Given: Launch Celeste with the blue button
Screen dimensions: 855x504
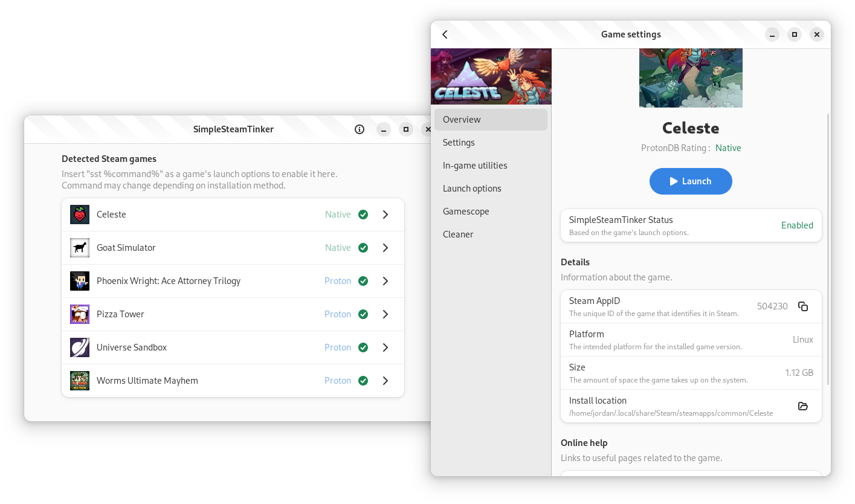Looking at the screenshot, I should pyautogui.click(x=691, y=181).
